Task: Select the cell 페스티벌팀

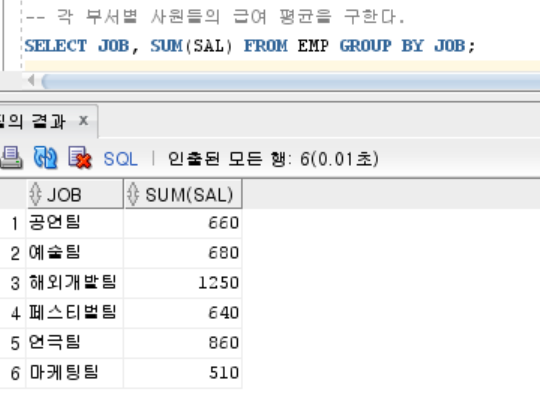Action: click(74, 313)
